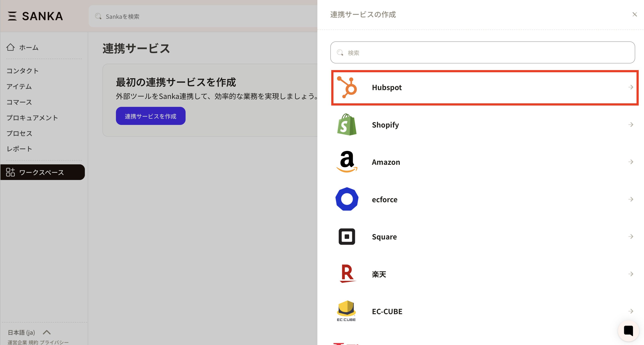Select the Hubspot service name
The image size is (644, 345).
(x=387, y=87)
